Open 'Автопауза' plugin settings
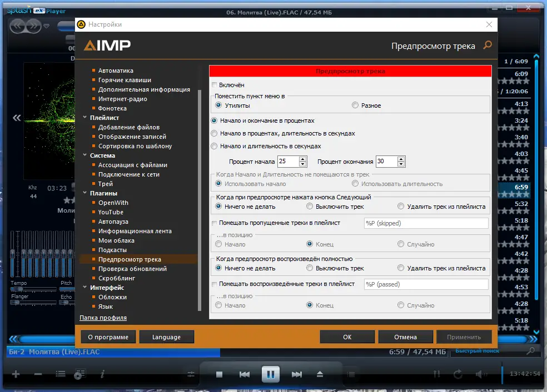The width and height of the screenshot is (547, 392). point(113,222)
